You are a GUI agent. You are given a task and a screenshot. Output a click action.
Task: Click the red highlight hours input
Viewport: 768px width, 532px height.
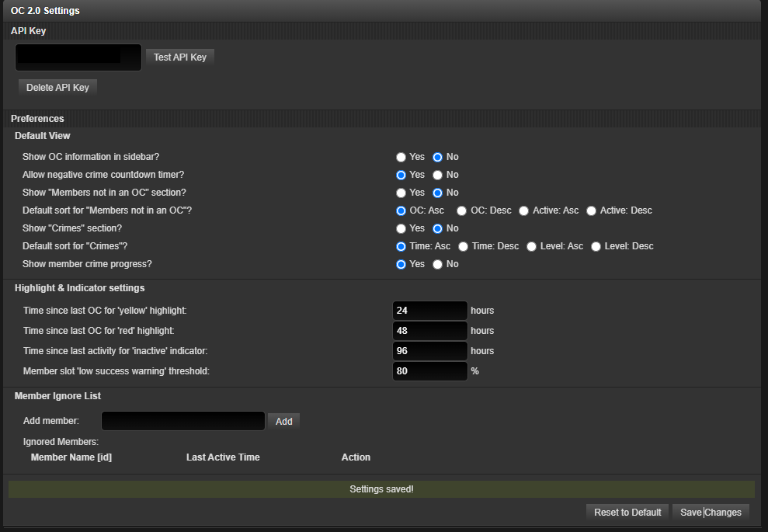tap(429, 331)
